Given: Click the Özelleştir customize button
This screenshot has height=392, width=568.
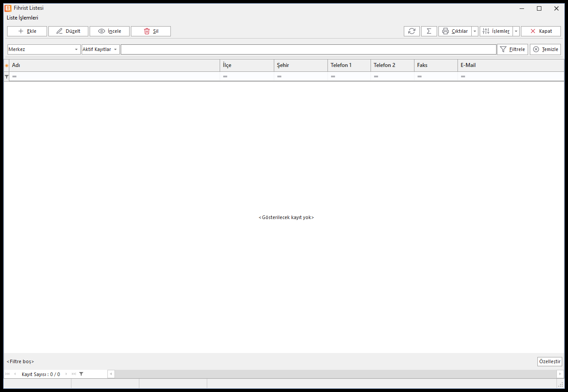Looking at the screenshot, I should point(550,361).
